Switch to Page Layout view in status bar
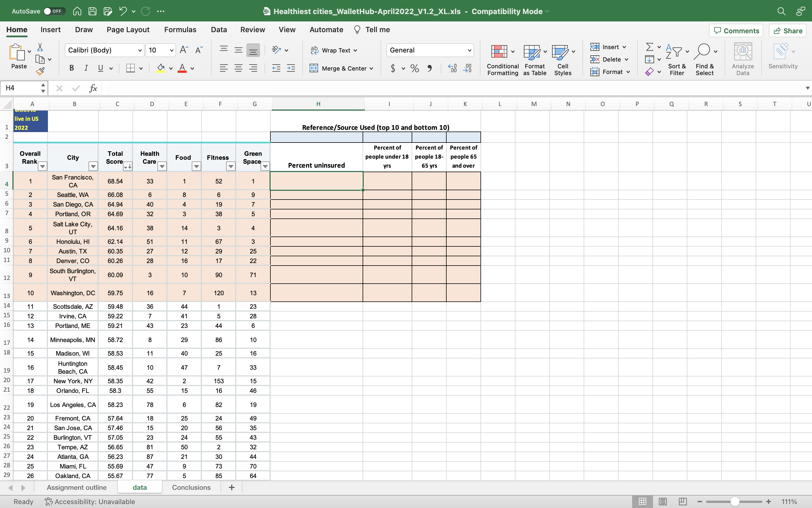Viewport: 812px width, 508px height. tap(663, 501)
